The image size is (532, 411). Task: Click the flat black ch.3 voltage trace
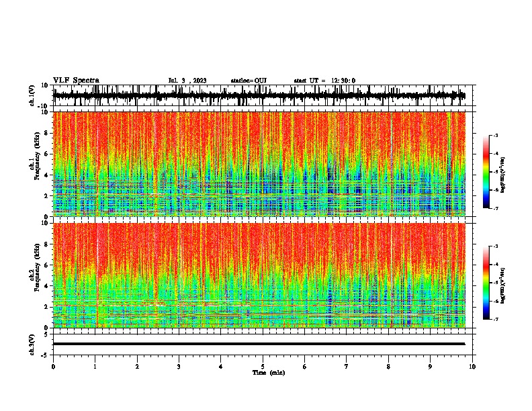(x=259, y=344)
